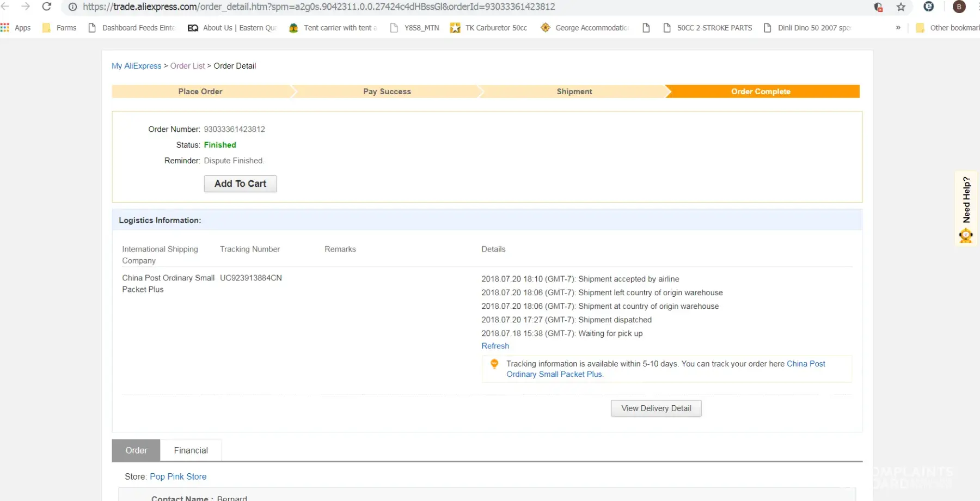
Task: Switch to the Financial tab
Action: [191, 450]
